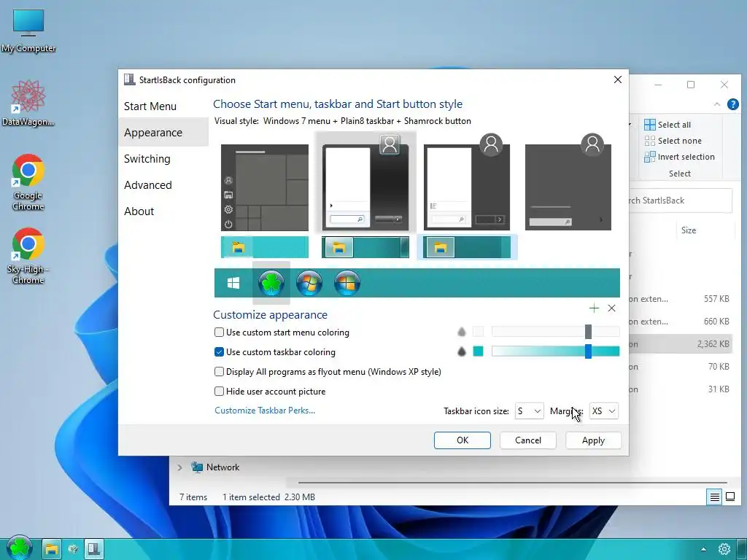Uncheck Use custom taskbar coloring

point(219,352)
